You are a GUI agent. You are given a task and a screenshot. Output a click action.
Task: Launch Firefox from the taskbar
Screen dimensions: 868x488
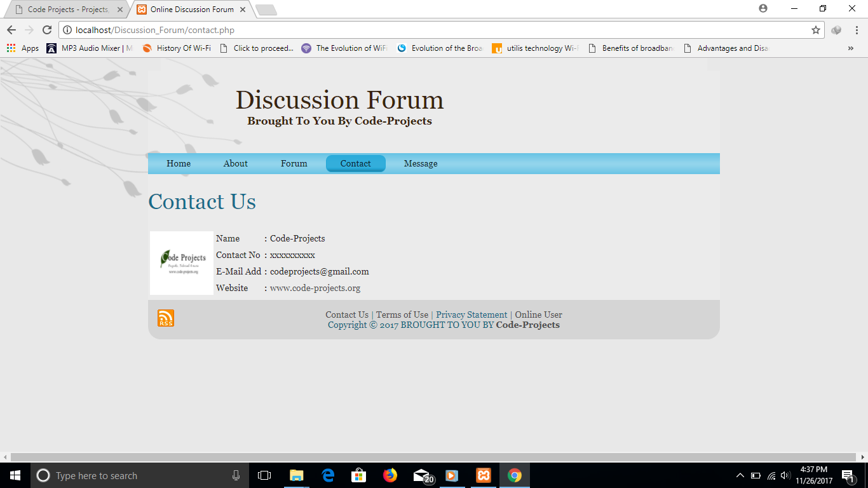[x=390, y=475]
